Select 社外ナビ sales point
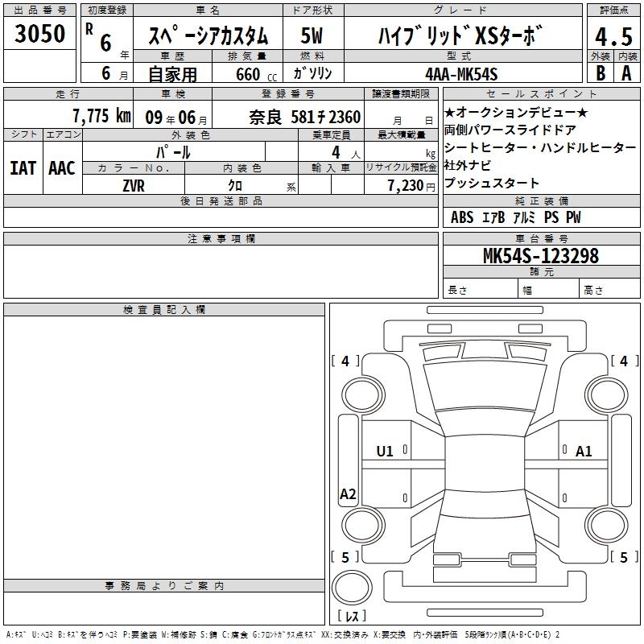The width and height of the screenshot is (644, 644). (x=468, y=166)
